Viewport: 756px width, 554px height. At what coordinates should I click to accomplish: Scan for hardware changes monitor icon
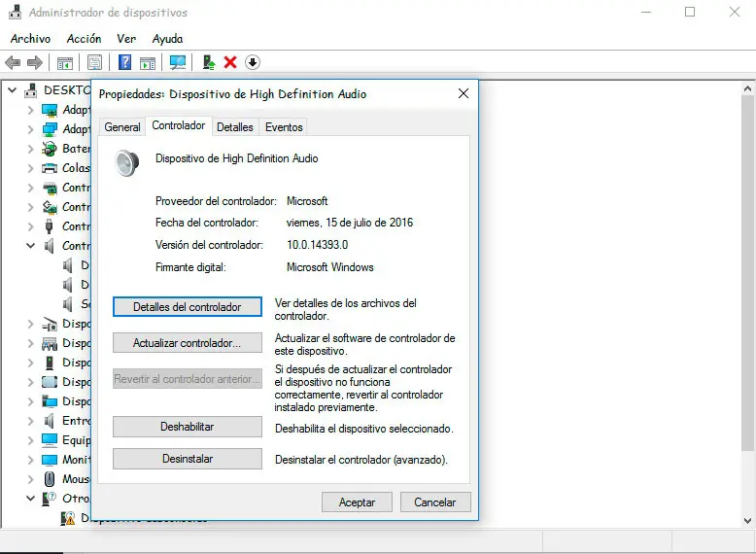click(x=178, y=62)
